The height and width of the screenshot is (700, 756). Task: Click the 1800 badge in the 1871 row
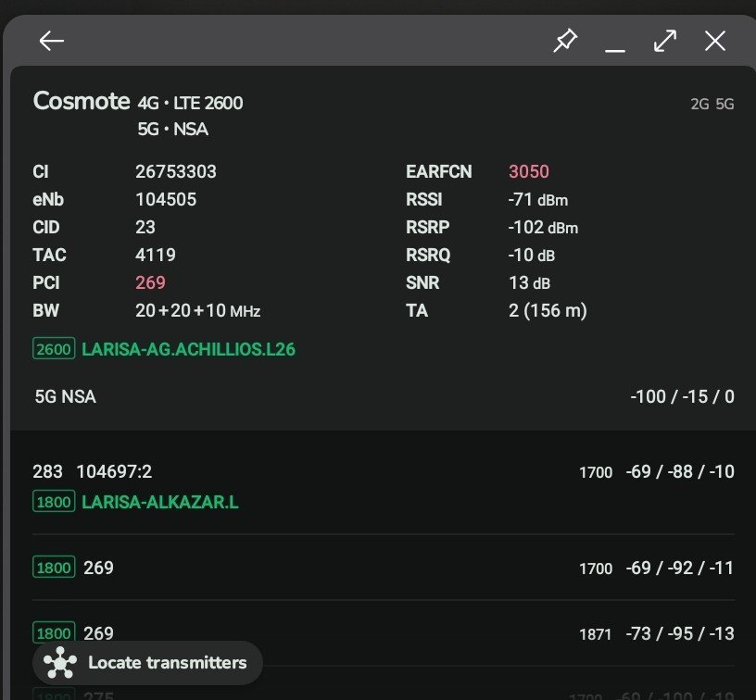point(54,632)
